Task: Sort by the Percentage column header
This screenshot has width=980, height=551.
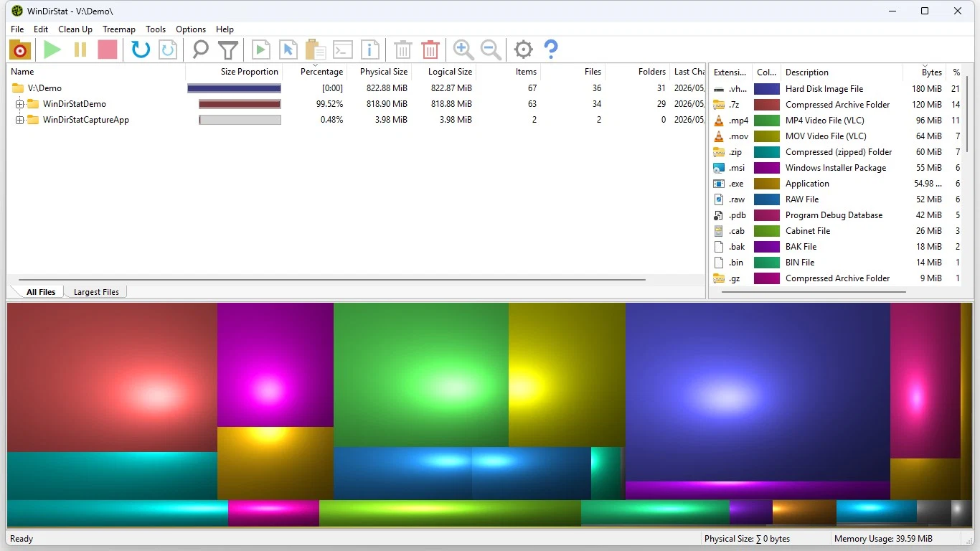Action: (314, 72)
